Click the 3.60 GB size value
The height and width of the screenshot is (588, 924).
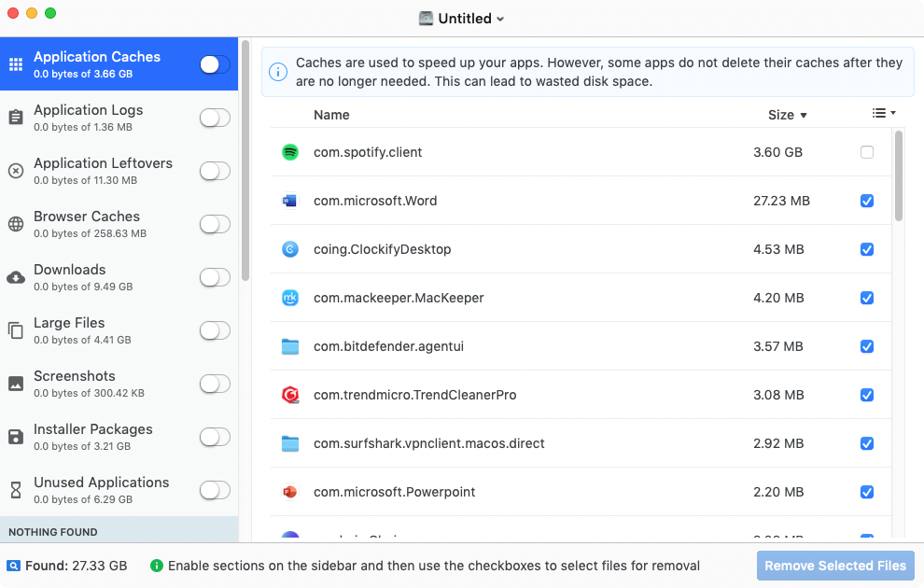777,152
